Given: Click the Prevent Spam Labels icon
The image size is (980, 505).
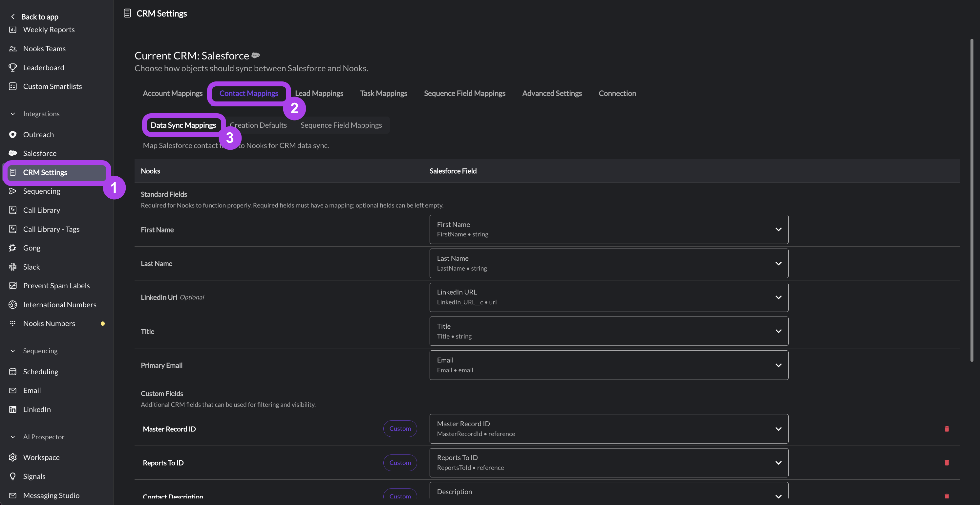Looking at the screenshot, I should (12, 286).
